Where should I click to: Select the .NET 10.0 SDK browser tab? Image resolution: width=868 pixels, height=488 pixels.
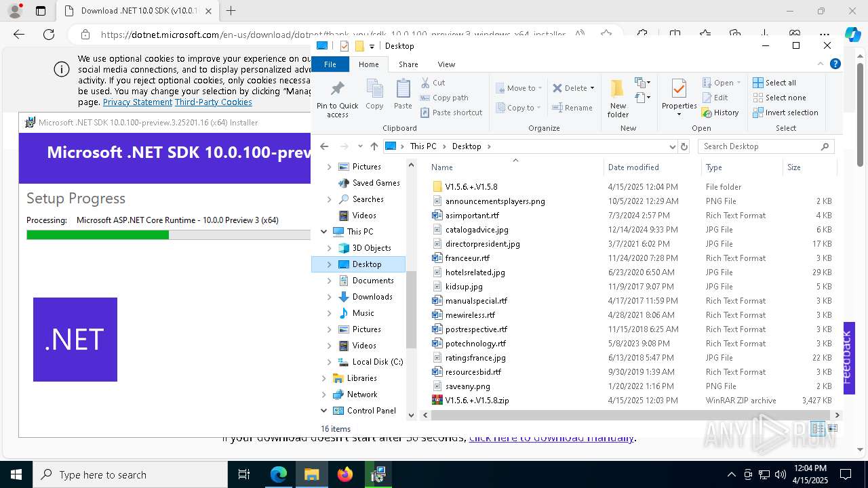point(138,11)
